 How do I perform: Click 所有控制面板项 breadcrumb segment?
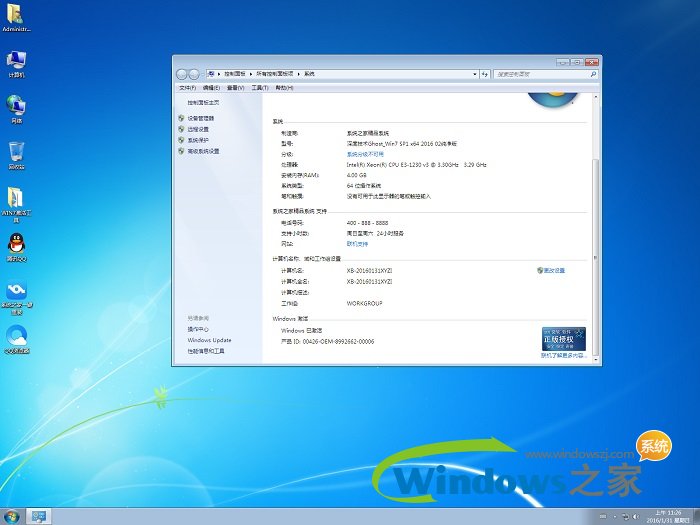(x=275, y=74)
